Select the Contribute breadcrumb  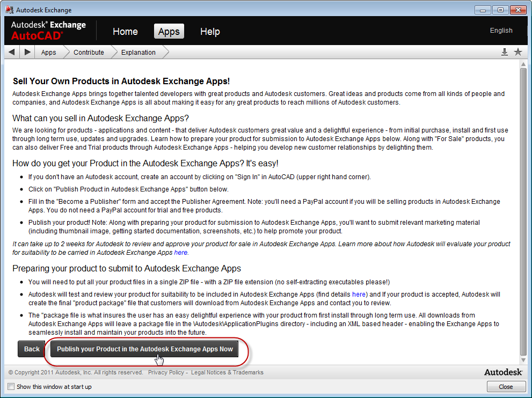pos(89,53)
